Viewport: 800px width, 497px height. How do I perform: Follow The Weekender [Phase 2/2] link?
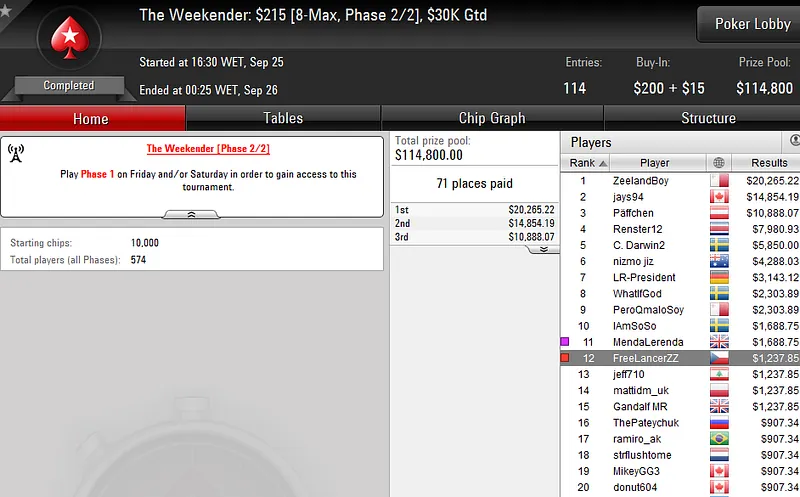[x=208, y=148]
